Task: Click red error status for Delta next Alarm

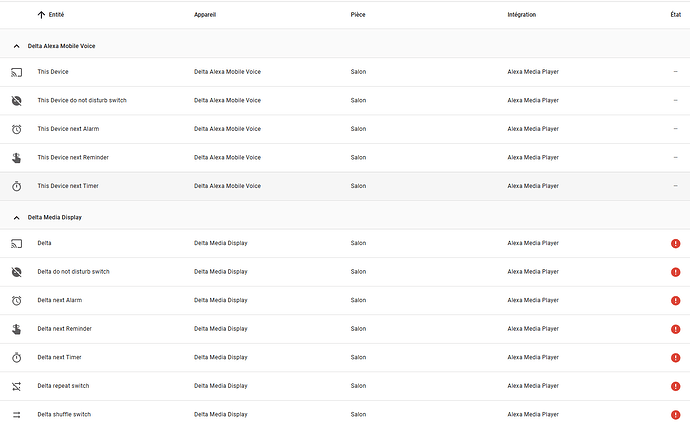Action: tap(676, 301)
